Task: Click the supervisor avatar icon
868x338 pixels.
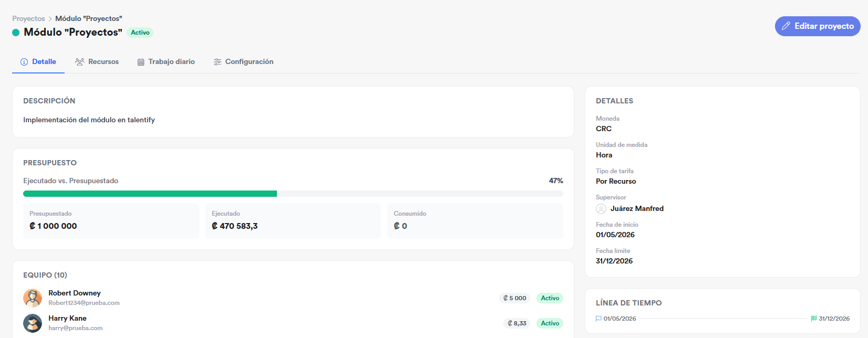Action: (x=601, y=209)
